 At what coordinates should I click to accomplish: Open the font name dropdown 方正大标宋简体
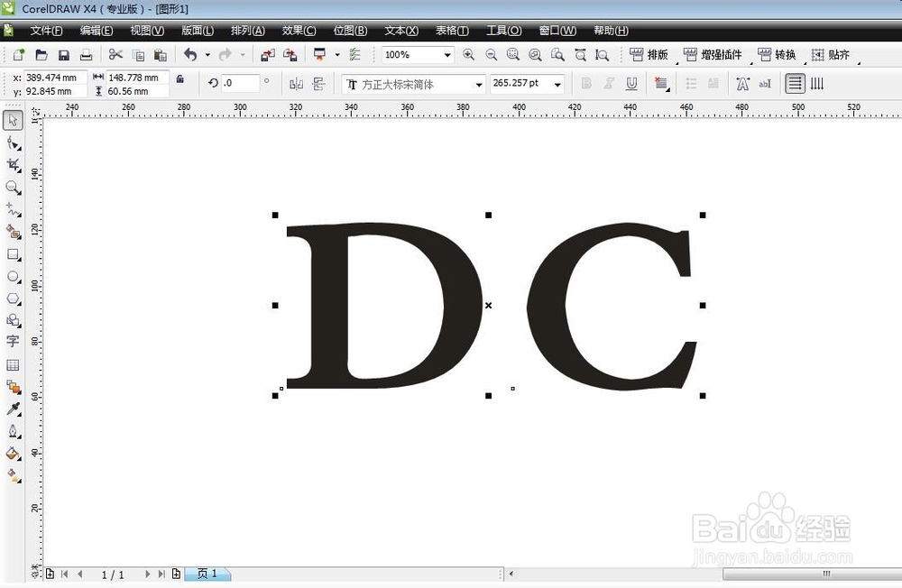click(x=479, y=85)
